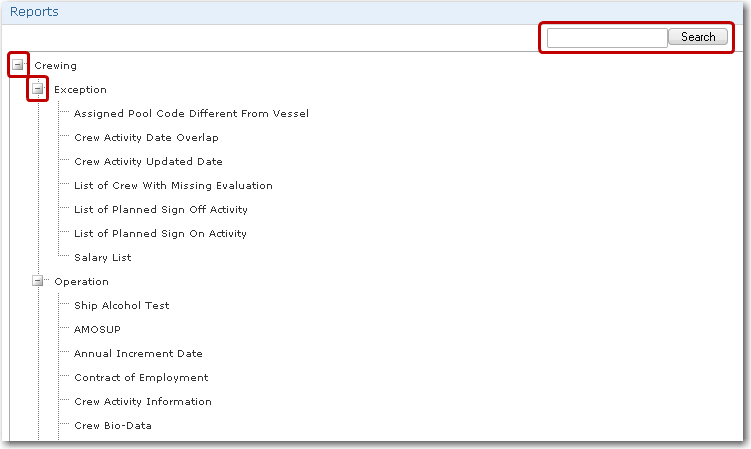Select the Exception folder label
This screenshot has height=449, width=751.
pos(80,90)
